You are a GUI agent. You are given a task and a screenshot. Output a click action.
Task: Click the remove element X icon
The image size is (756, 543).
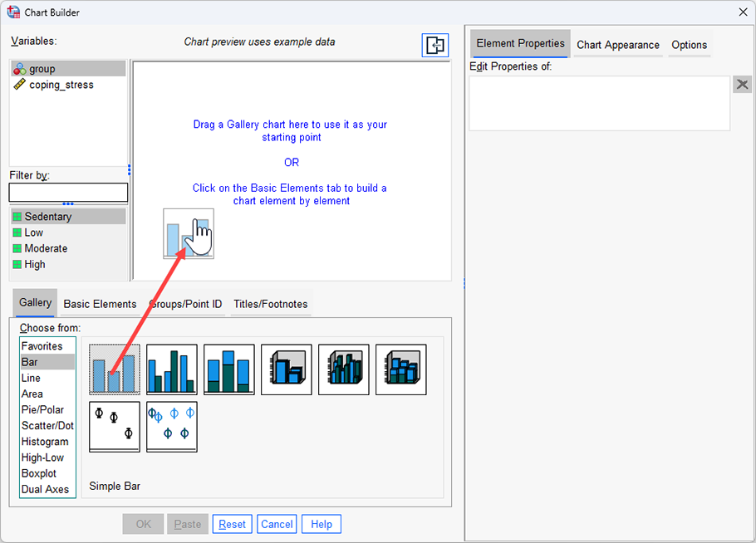pos(742,83)
